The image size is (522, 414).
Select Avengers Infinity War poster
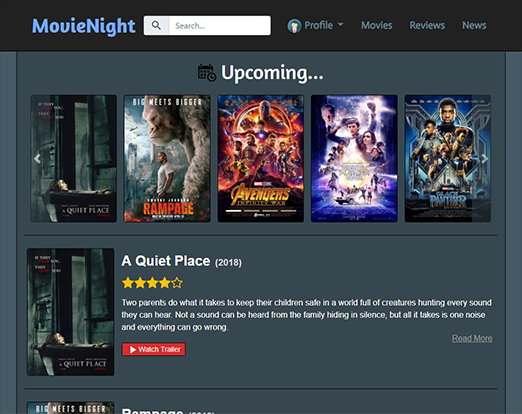coord(261,158)
